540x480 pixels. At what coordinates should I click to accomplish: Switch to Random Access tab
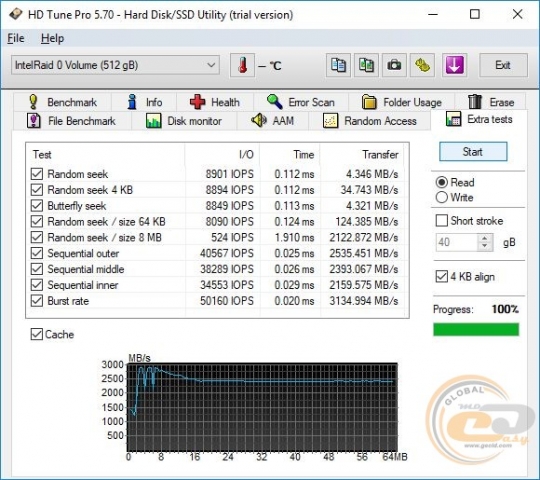pyautogui.click(x=370, y=121)
